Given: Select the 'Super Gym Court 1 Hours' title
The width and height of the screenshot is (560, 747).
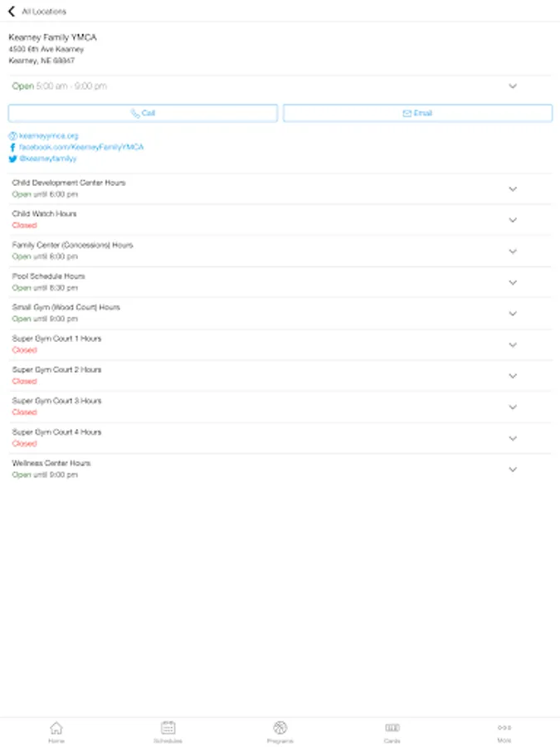Looking at the screenshot, I should click(x=56, y=339).
